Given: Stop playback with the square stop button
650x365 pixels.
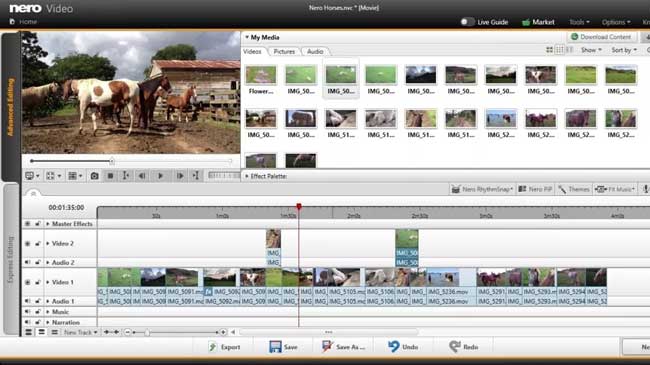Looking at the screenshot, I should (110, 176).
